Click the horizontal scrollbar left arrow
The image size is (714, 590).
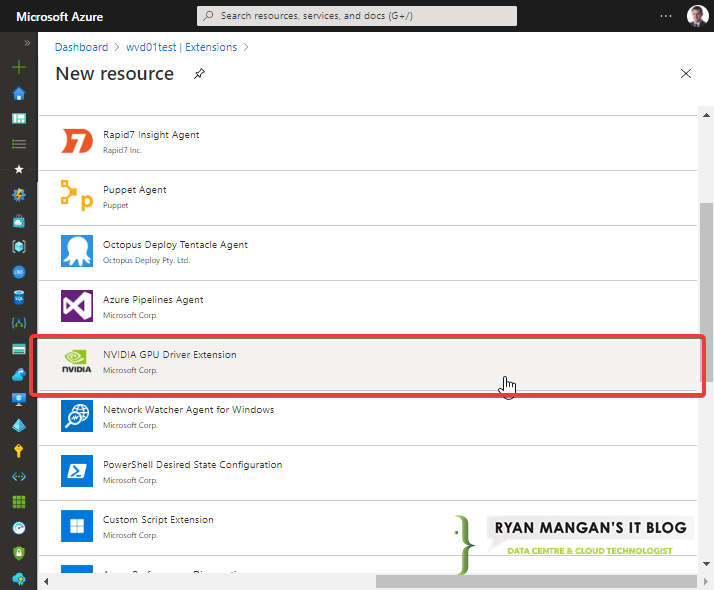click(46, 581)
